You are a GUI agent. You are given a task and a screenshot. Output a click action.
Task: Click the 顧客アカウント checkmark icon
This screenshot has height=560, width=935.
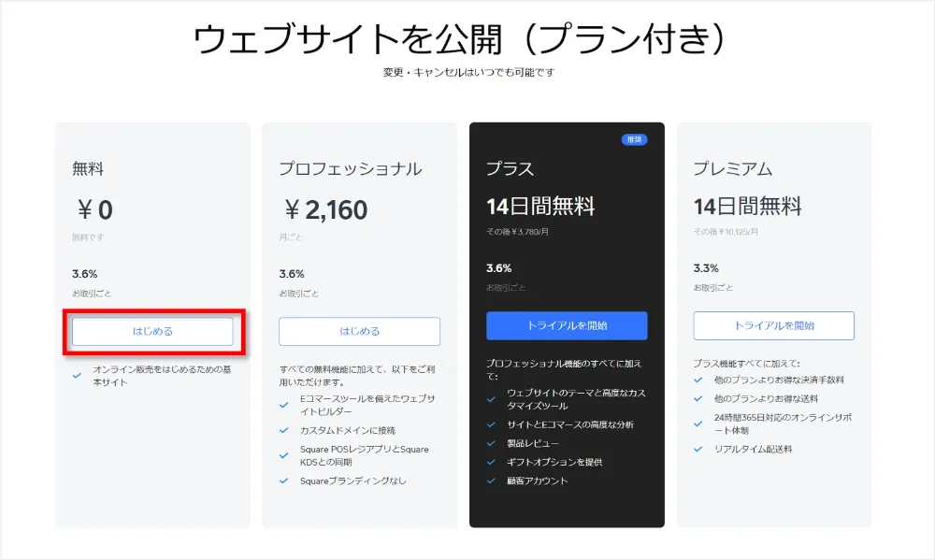point(492,481)
